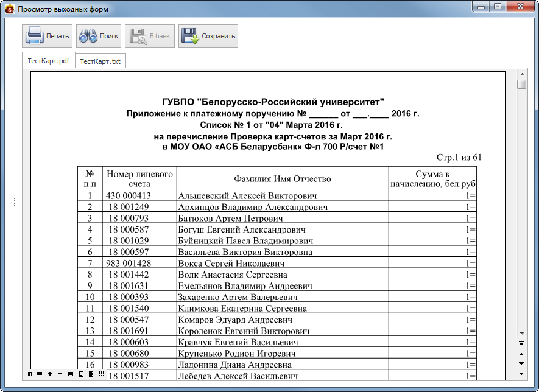Click the name 'Волк Анастасия Сергеевна'

pyautogui.click(x=233, y=275)
